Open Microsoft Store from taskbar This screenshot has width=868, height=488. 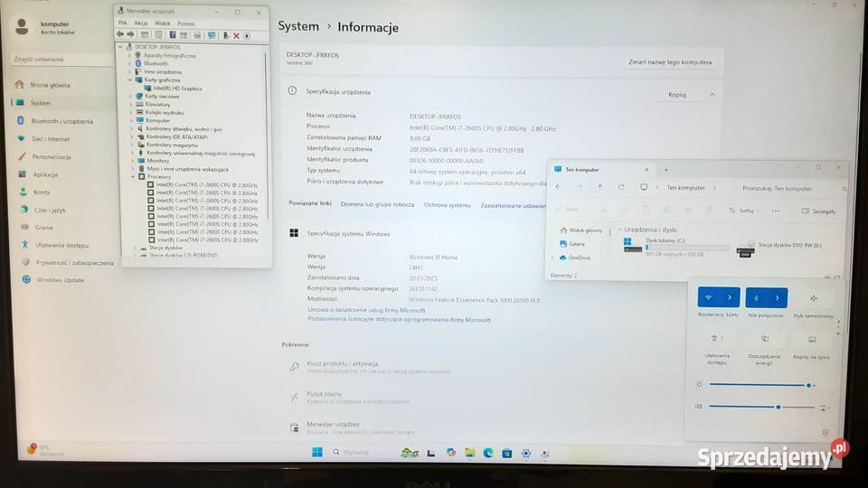click(x=506, y=453)
